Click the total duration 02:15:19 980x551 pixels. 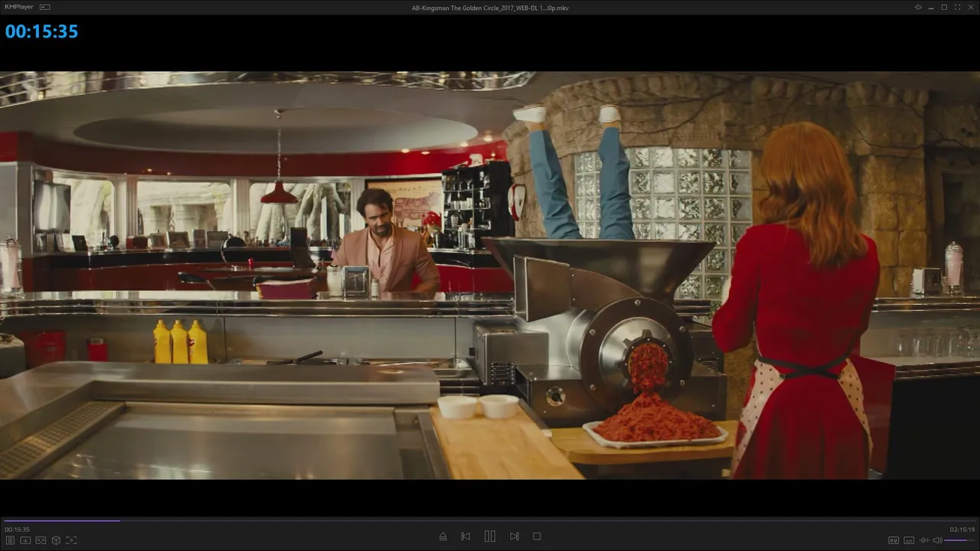click(x=962, y=530)
